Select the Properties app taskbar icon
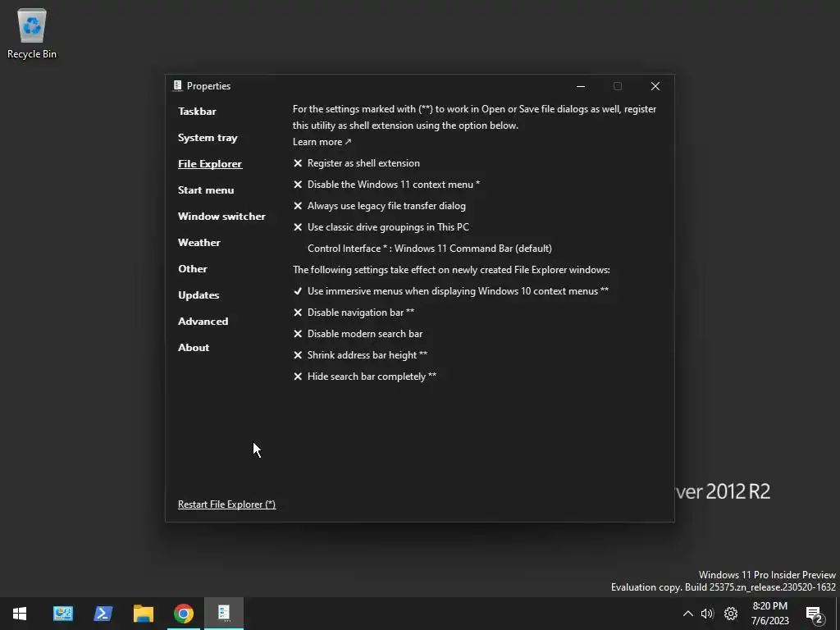The height and width of the screenshot is (630, 840). pos(224,614)
